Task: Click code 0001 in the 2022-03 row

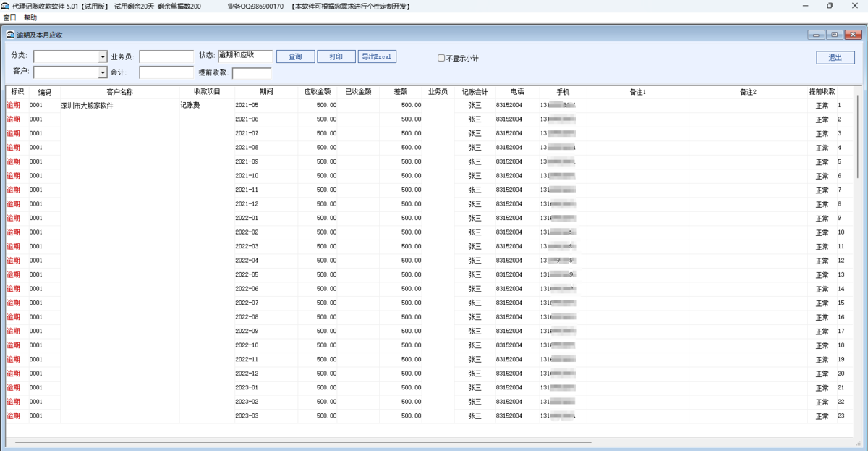Action: pos(36,246)
